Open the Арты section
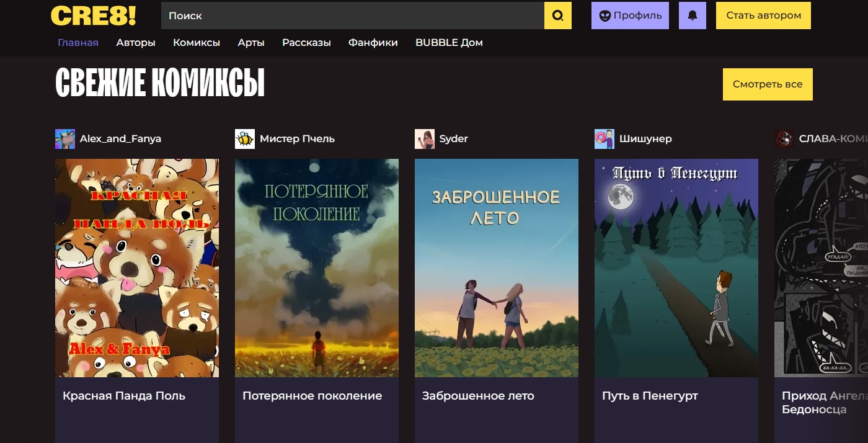Image resolution: width=868 pixels, height=443 pixels. (251, 43)
